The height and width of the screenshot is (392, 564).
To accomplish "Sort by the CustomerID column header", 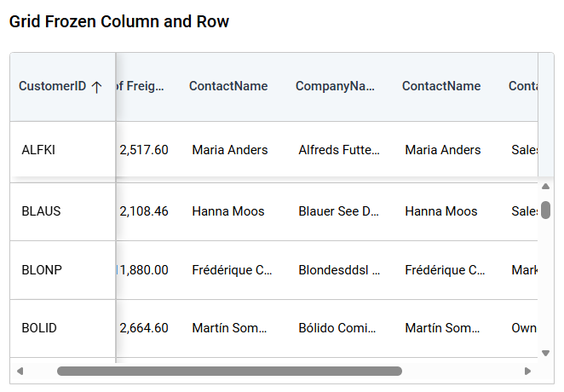I will [53, 87].
